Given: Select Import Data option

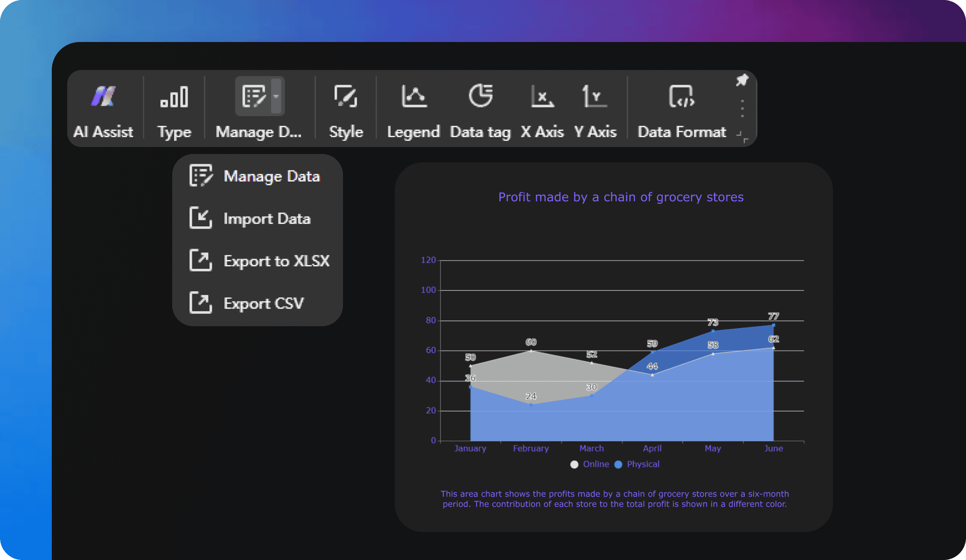Looking at the screenshot, I should 266,219.
